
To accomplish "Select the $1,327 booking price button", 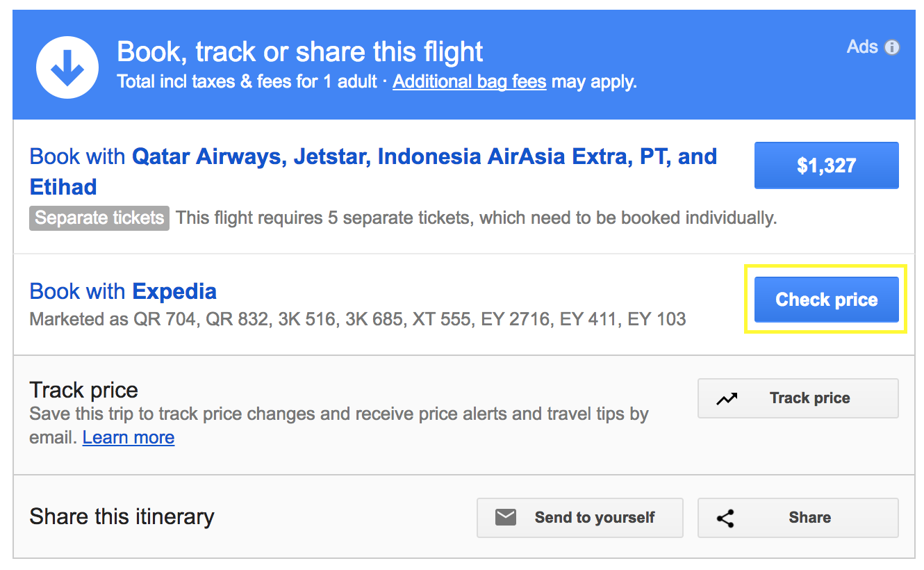I will [826, 165].
